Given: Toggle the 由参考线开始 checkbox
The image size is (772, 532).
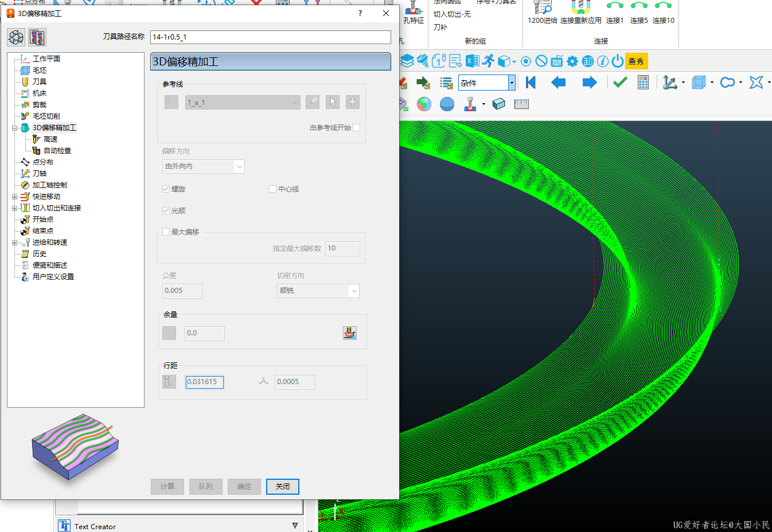Looking at the screenshot, I should 357,127.
